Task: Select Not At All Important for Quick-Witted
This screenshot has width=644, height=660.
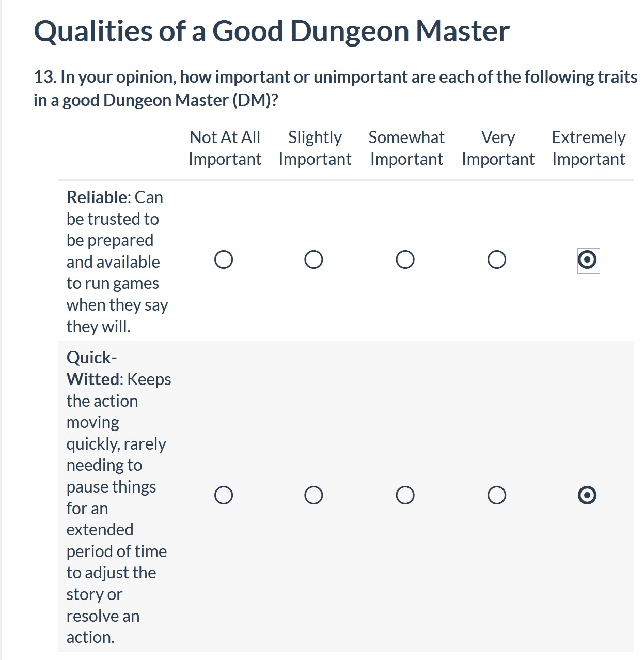Action: tap(224, 495)
